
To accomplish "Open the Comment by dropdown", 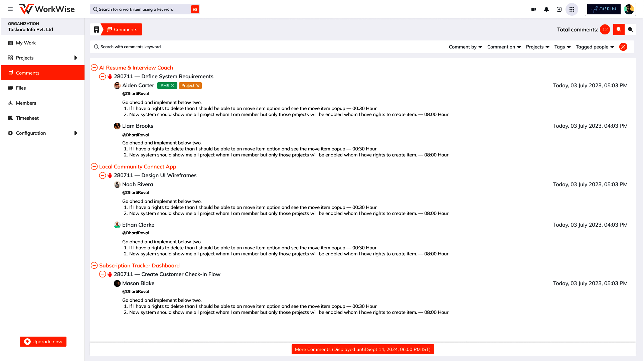I will click(465, 47).
